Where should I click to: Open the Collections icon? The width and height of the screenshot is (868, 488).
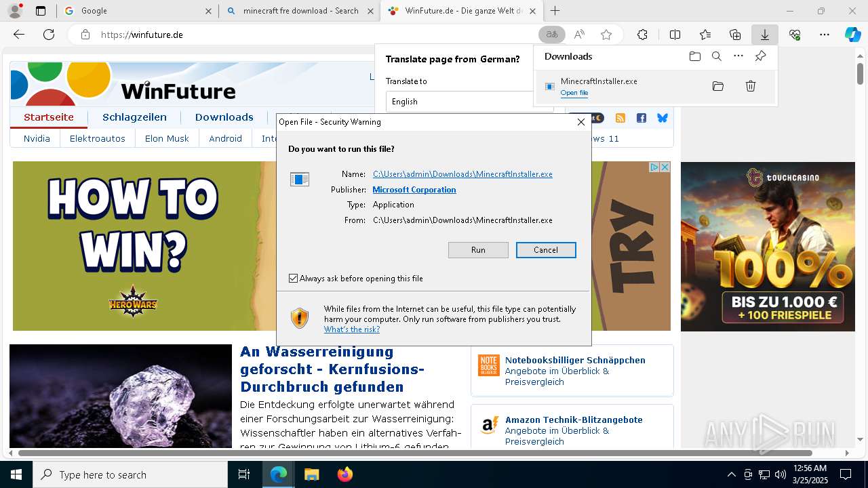coord(735,35)
